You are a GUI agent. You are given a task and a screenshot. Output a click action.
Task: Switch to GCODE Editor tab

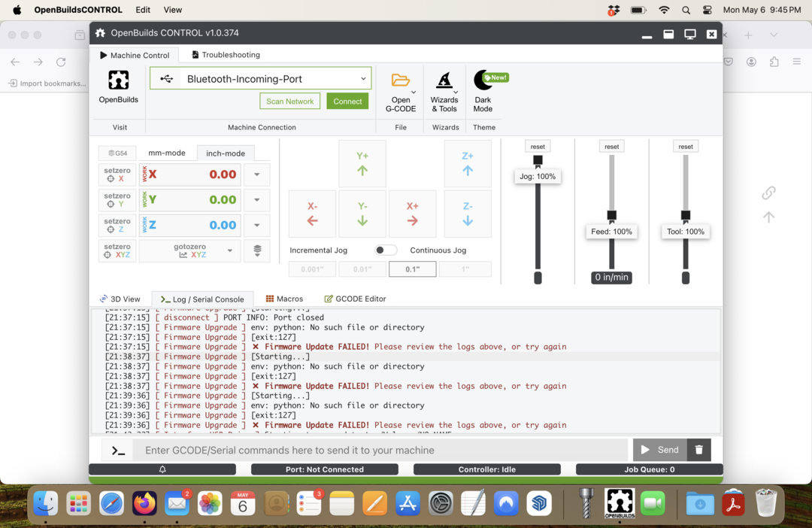(x=355, y=299)
